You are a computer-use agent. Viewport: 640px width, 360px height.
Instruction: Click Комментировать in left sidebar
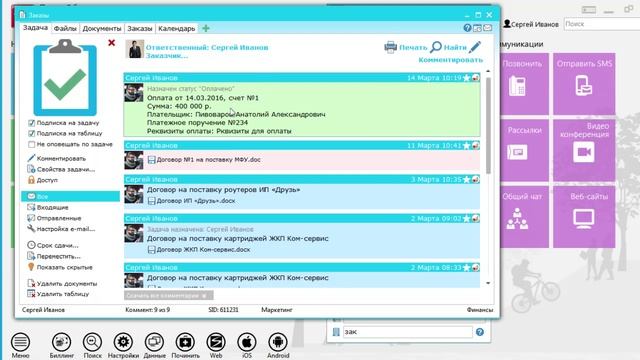point(57,158)
